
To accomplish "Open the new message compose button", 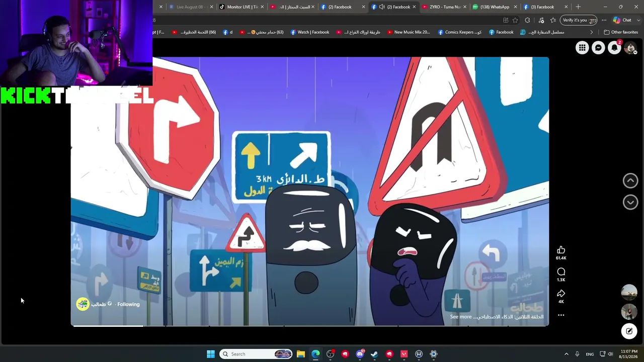I will click(x=629, y=331).
